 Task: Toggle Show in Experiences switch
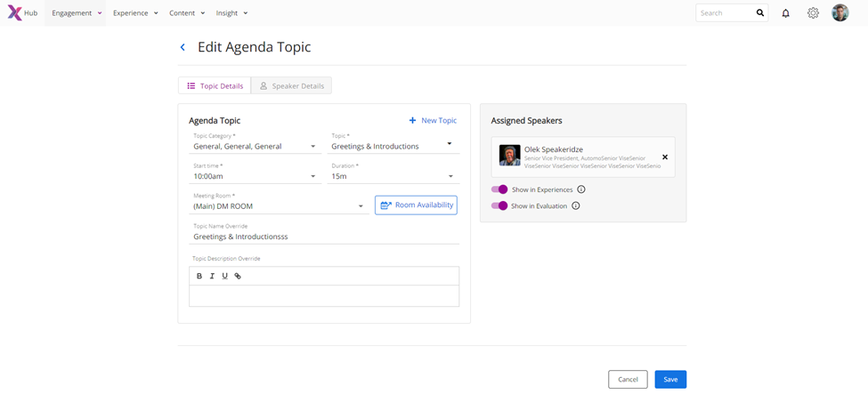click(x=499, y=189)
